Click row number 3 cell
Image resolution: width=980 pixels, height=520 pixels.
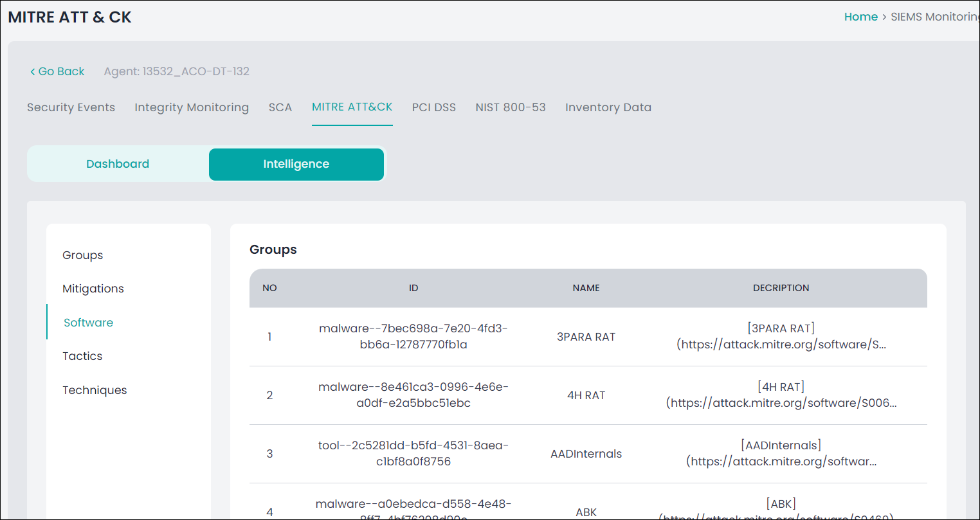(x=269, y=454)
